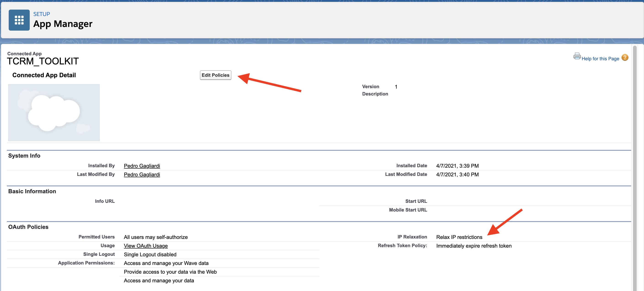
Task: Click the Single Logout disabled text
Action: coord(150,254)
